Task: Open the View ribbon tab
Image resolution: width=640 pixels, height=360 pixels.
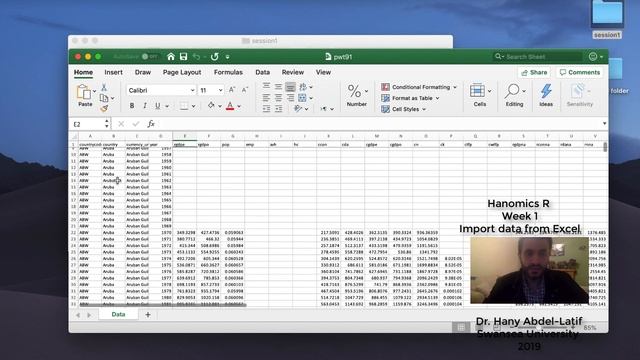Action: coord(323,72)
